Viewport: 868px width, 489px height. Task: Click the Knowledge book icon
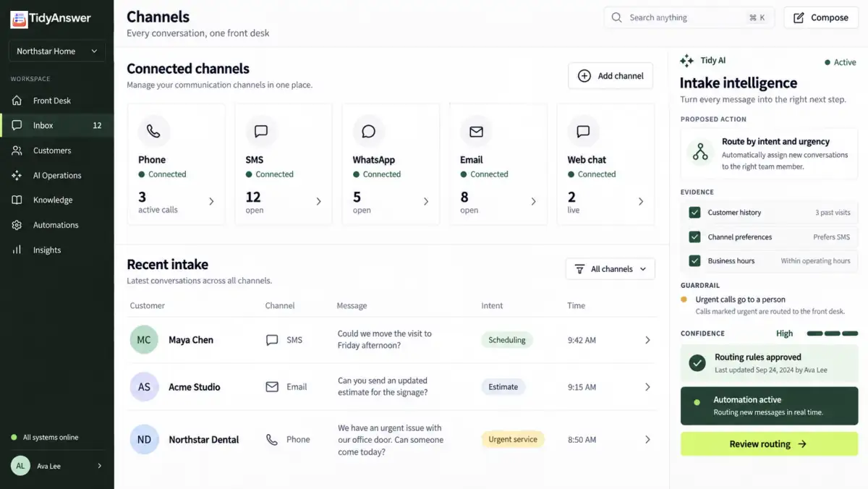pyautogui.click(x=17, y=200)
